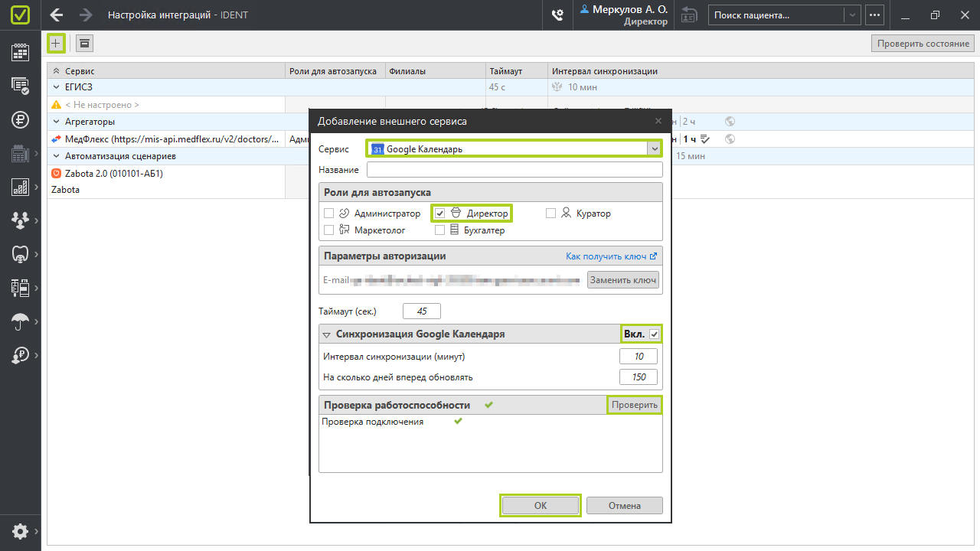This screenshot has height=551, width=980.
Task: Go forward with the right arrow
Action: pyautogui.click(x=86, y=15)
